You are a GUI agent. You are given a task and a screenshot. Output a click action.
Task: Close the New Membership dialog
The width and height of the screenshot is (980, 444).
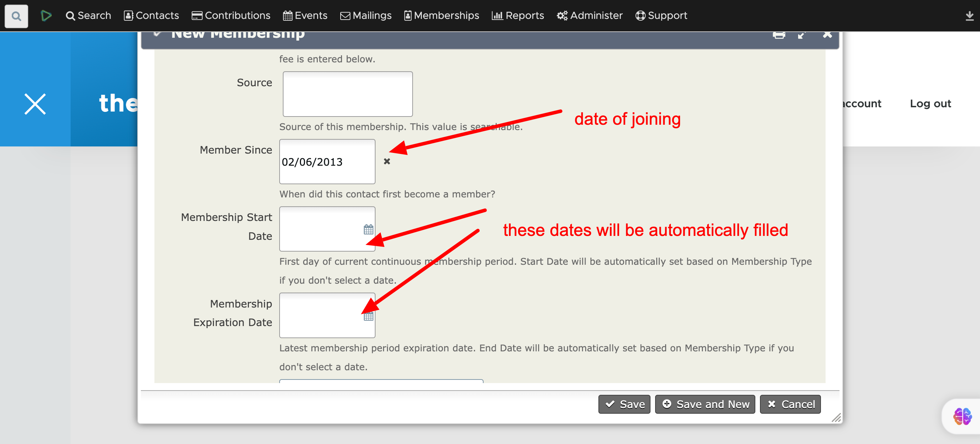coord(827,35)
